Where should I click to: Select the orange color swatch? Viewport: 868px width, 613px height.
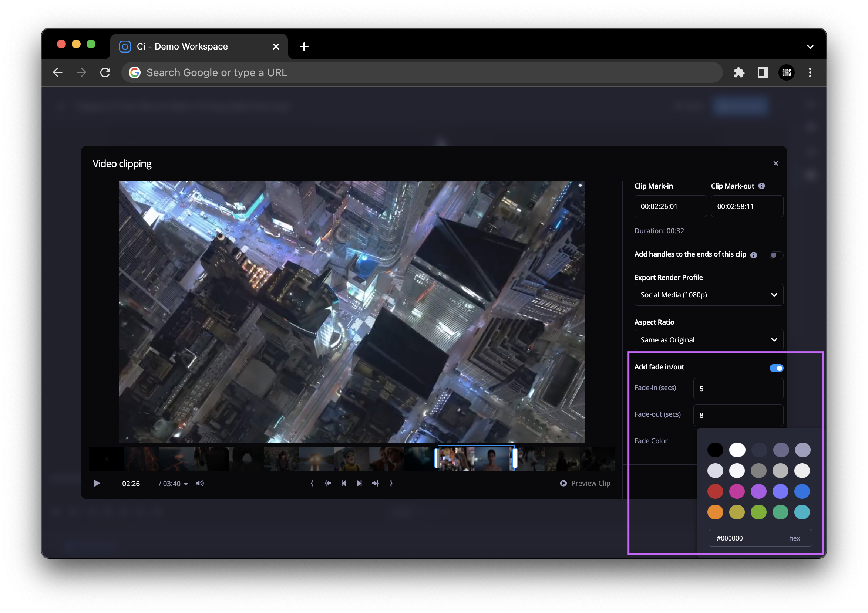point(715,512)
